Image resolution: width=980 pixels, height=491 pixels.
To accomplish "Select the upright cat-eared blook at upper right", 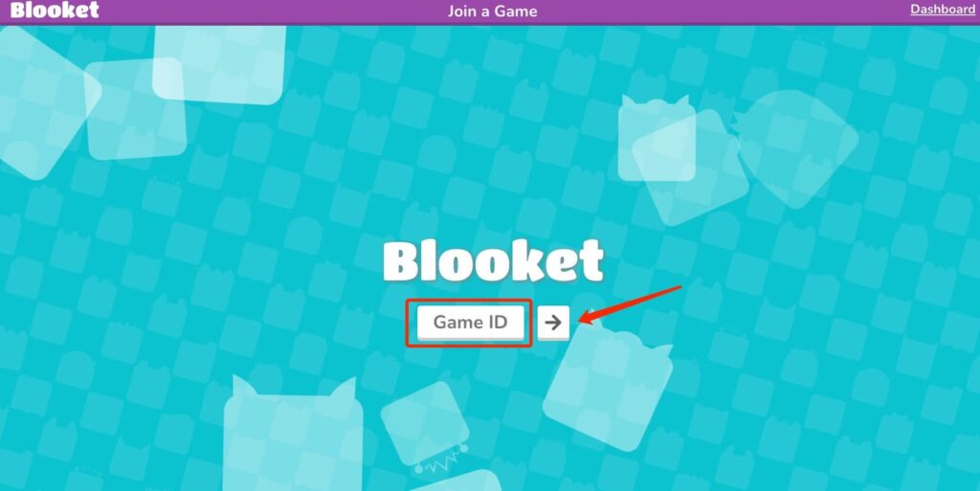I will click(657, 139).
